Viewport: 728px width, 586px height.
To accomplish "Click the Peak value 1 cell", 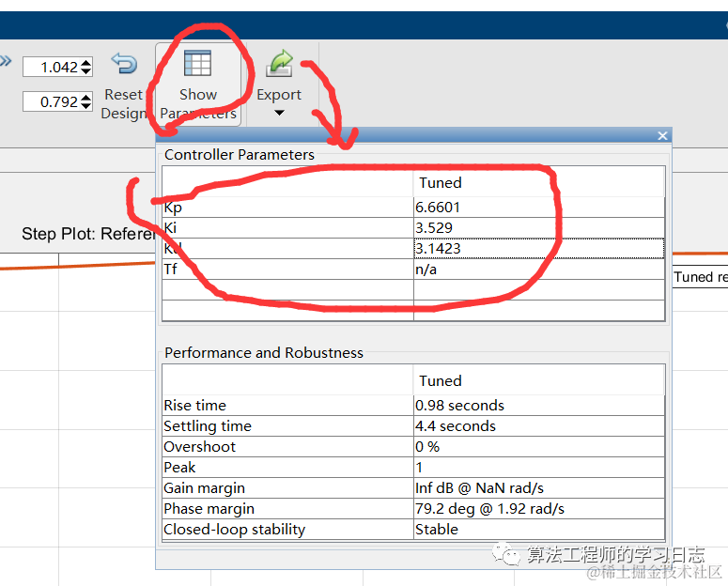I will click(539, 467).
